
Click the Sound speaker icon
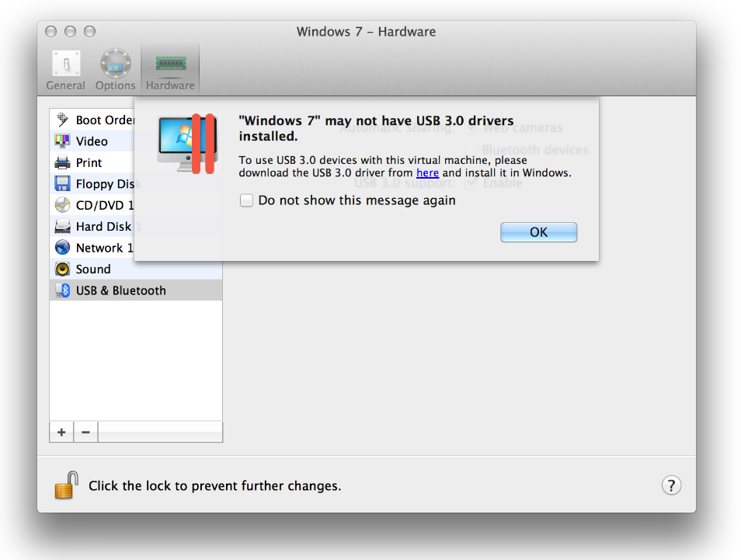(62, 269)
